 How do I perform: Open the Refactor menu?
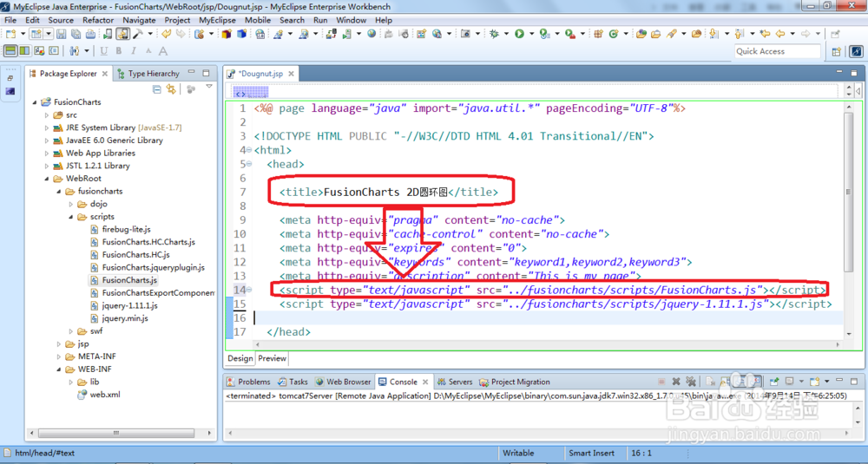(x=98, y=20)
